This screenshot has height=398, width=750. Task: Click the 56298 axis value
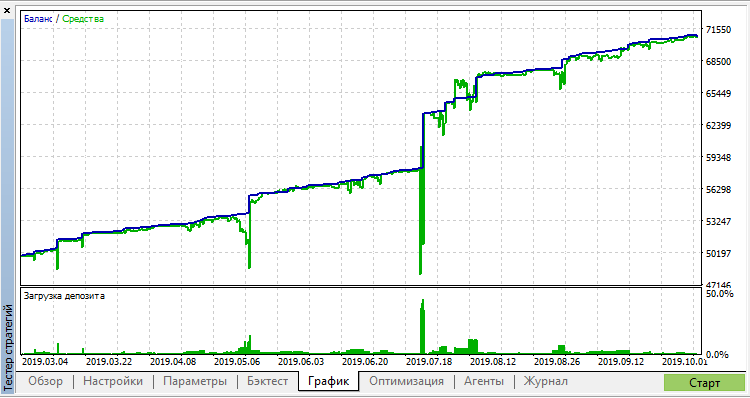tap(718, 189)
